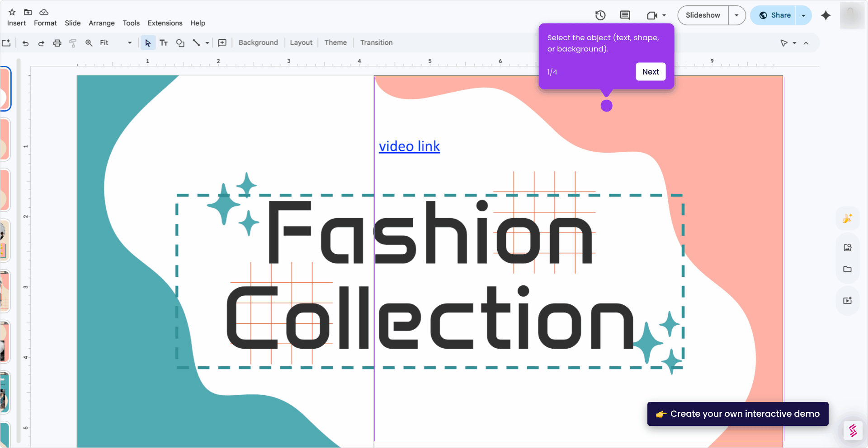Click the video camera meet icon
The width and height of the screenshot is (868, 448).
tap(652, 15)
